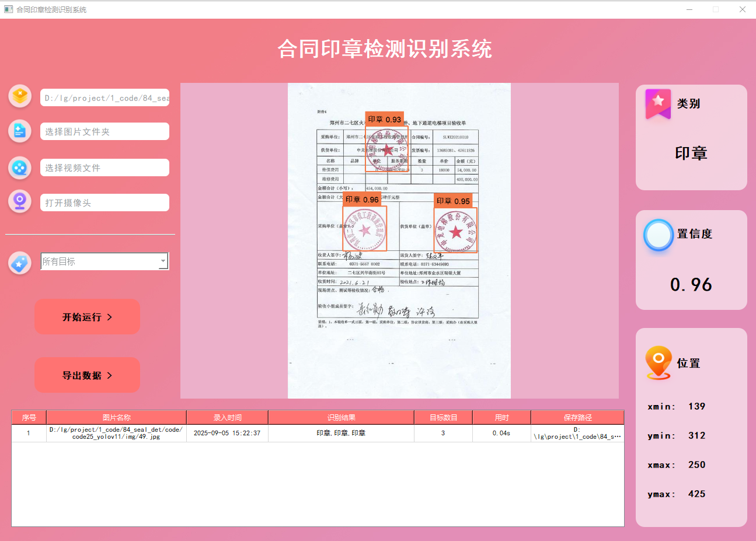Click the save path cell in row 1
Image resolution: width=756 pixels, height=541 pixels.
point(577,433)
